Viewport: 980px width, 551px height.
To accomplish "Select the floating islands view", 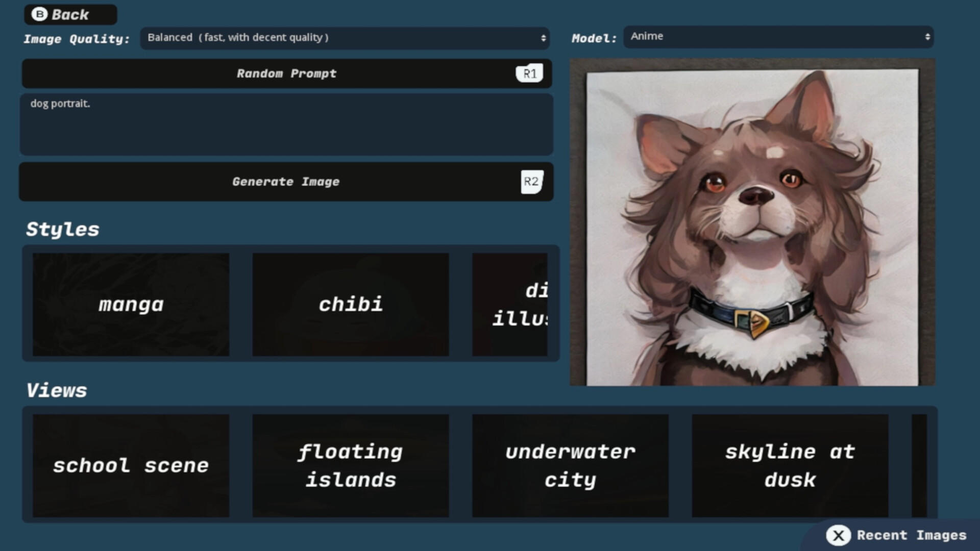I will [x=351, y=465].
